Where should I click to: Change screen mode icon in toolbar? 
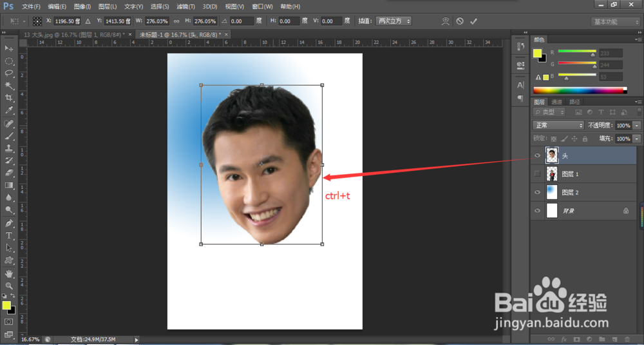point(8,334)
